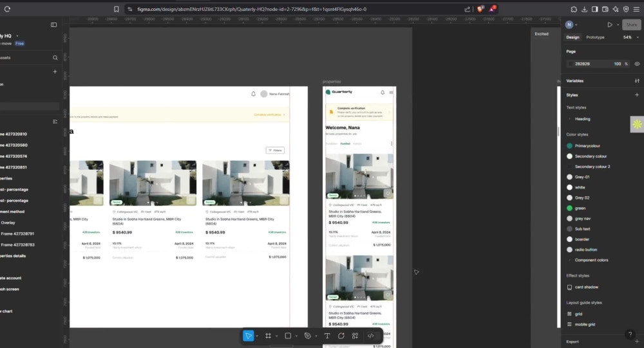This screenshot has width=644, height=348.
Task: Open the file name dropdown arrow
Action: 17,36
